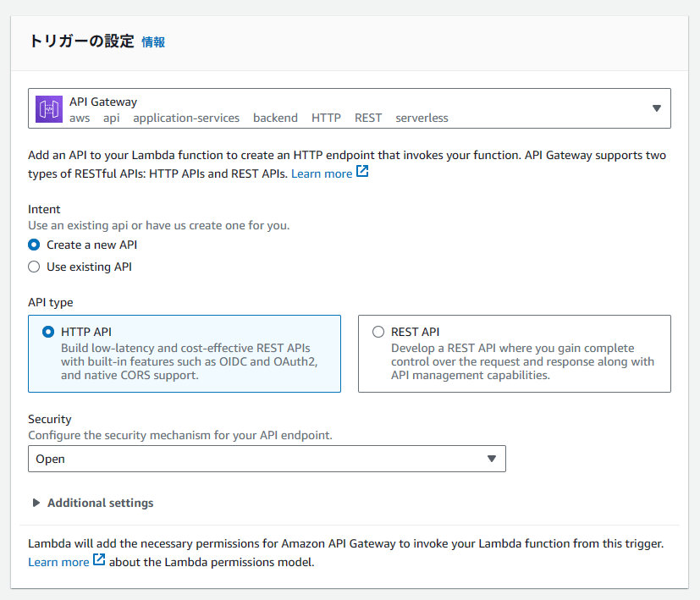Image resolution: width=700 pixels, height=600 pixels.
Task: Open Learn more link about RESTful APIs
Action: 322,173
